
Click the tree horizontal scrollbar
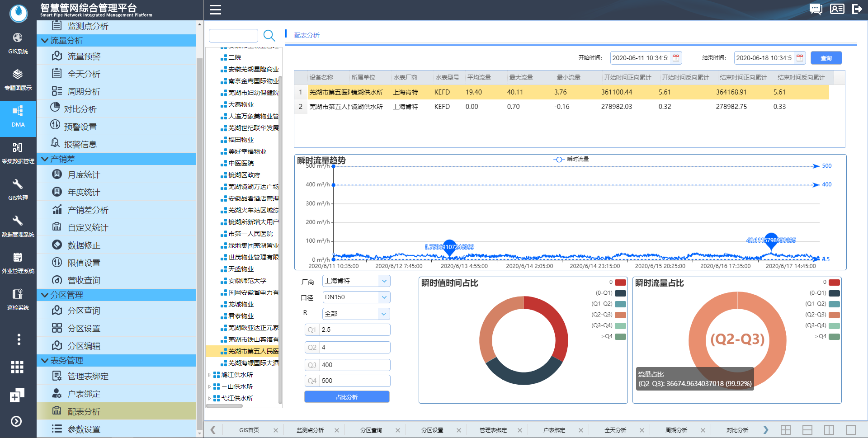click(x=225, y=406)
